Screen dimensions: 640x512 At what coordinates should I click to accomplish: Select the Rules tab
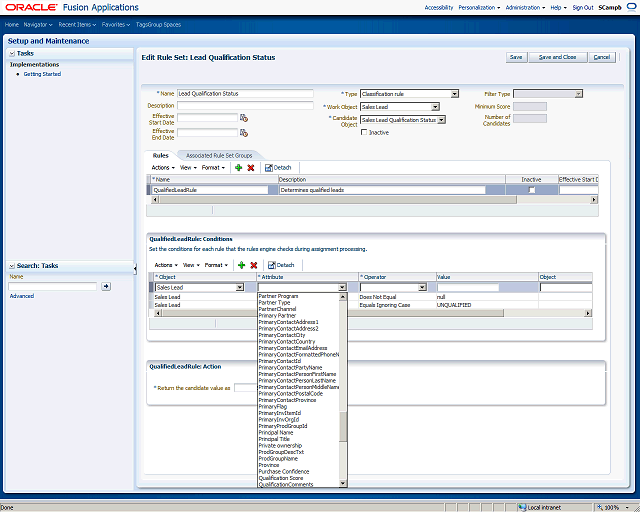coord(160,156)
